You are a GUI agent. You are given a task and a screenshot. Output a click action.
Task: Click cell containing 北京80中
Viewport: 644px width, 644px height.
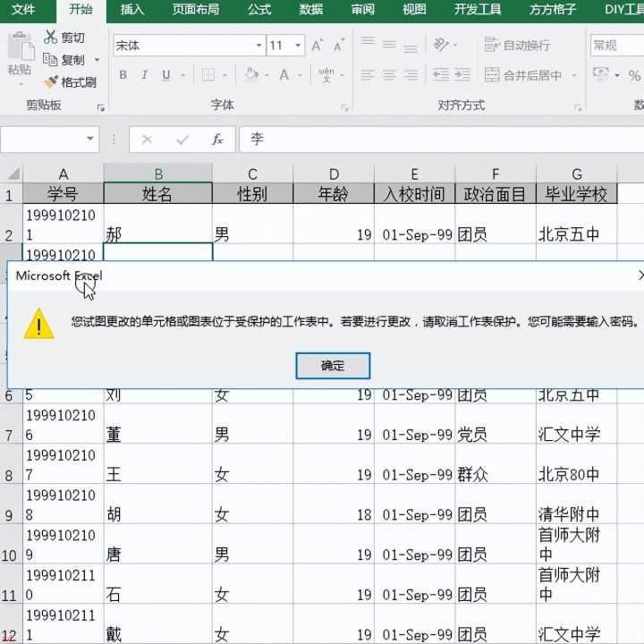pyautogui.click(x=576, y=464)
